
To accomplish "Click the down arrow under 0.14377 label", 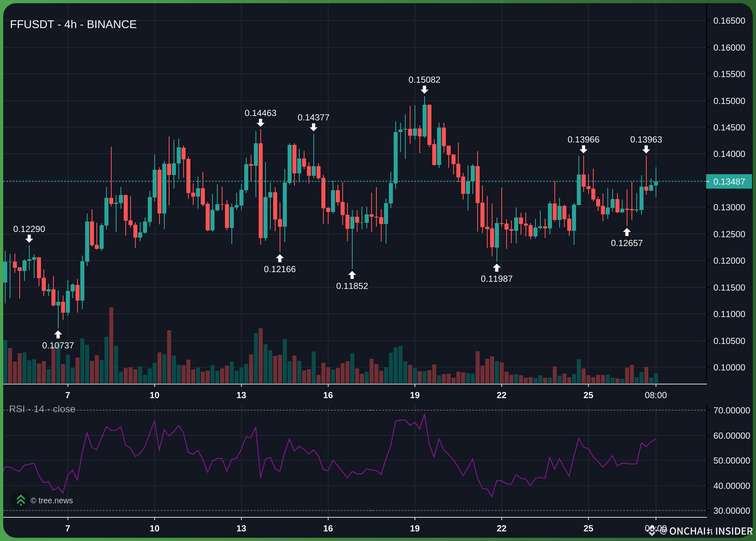I will tap(313, 128).
